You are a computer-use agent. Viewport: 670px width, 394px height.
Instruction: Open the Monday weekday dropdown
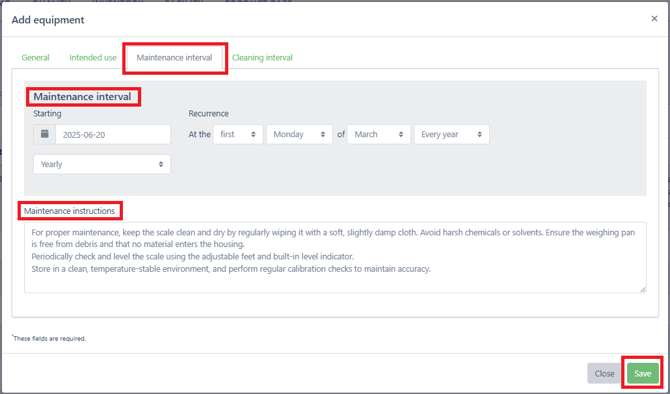299,134
